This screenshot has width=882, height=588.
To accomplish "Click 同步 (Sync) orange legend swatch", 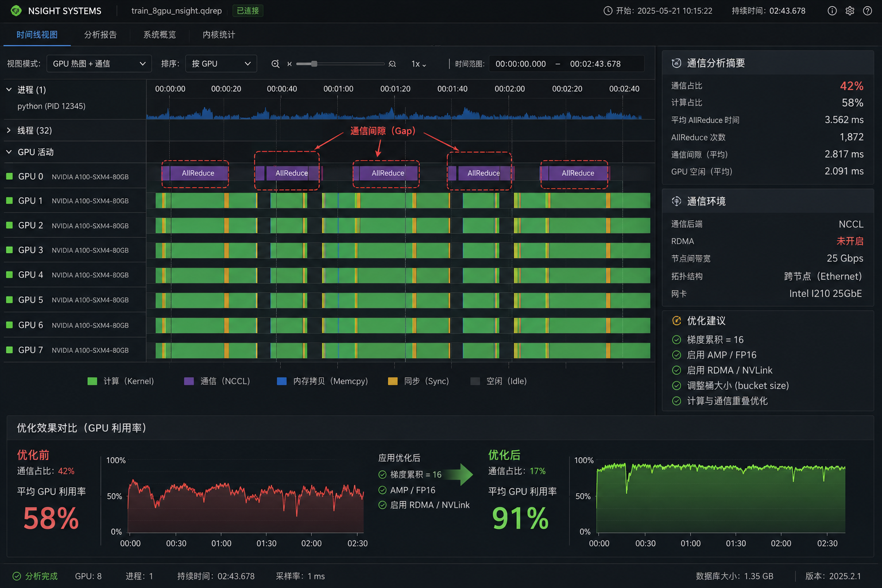I will [393, 381].
